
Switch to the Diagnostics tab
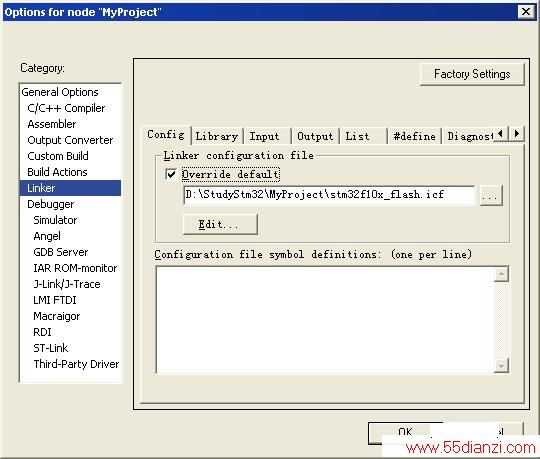(468, 136)
